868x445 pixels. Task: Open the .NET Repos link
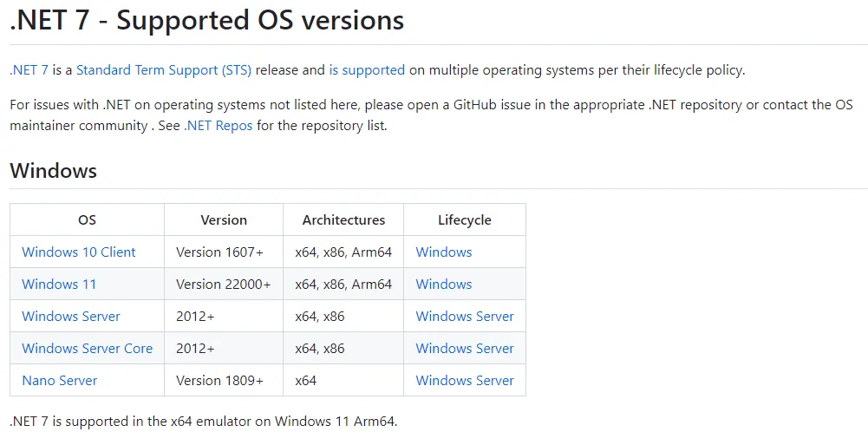point(219,126)
